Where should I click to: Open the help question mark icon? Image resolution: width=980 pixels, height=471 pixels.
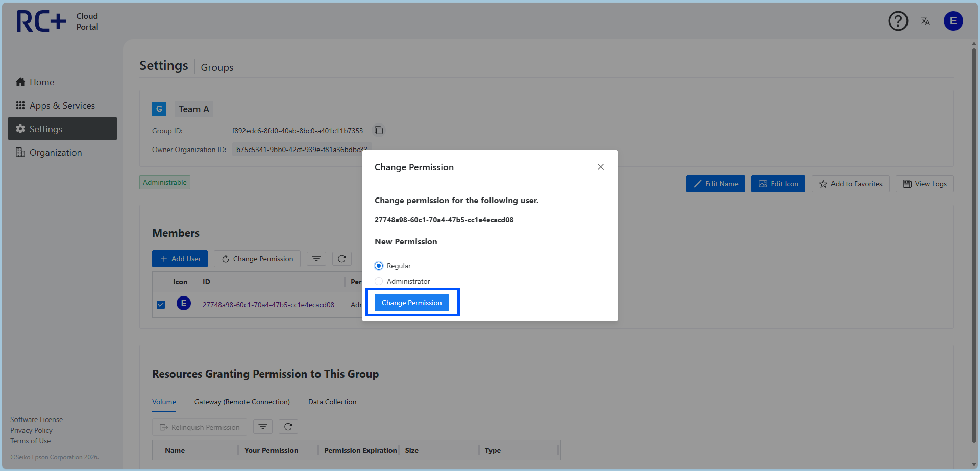point(898,21)
